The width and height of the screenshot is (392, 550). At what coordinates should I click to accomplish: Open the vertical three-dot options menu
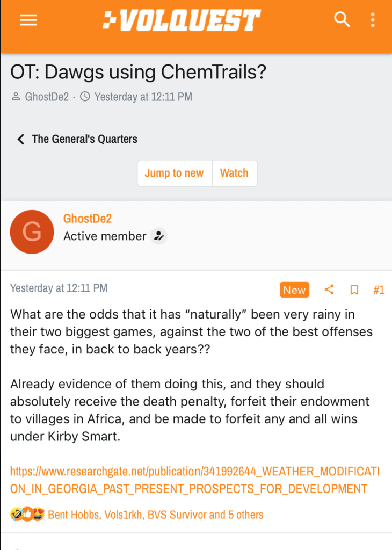point(373,20)
